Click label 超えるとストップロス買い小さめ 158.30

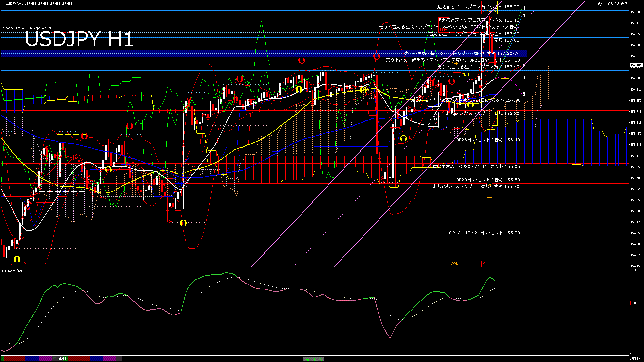[x=478, y=7]
